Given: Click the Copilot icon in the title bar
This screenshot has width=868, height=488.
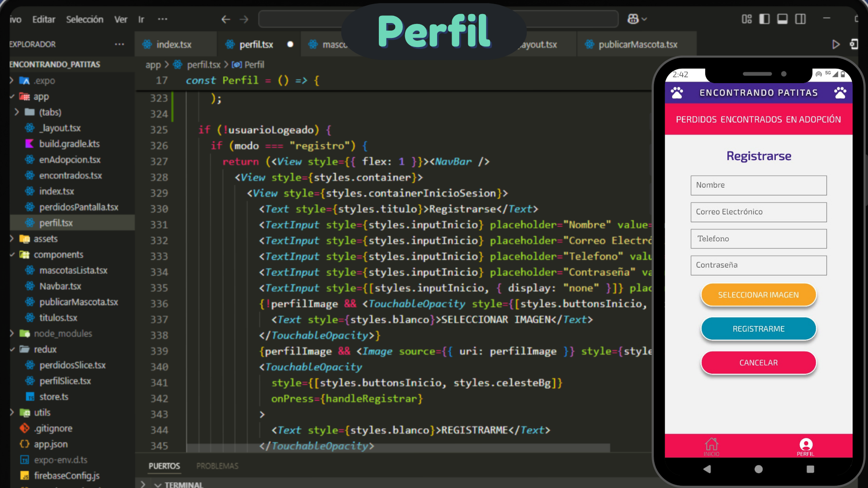Looking at the screenshot, I should pos(633,19).
